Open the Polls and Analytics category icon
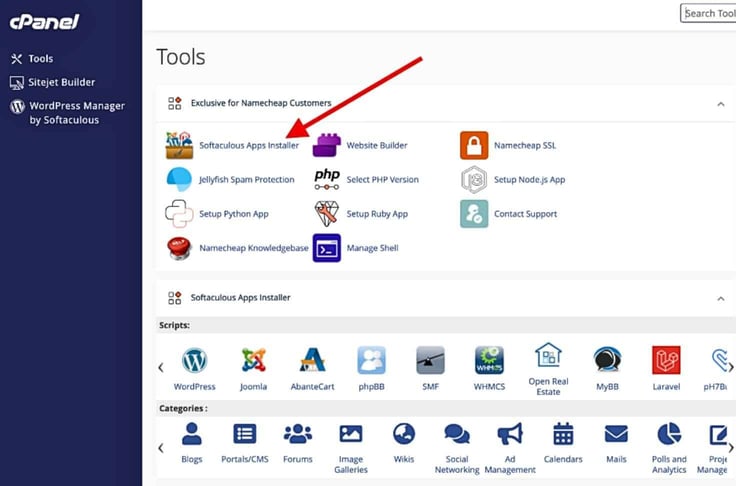Screen dimensions: 736x486 pos(669,433)
